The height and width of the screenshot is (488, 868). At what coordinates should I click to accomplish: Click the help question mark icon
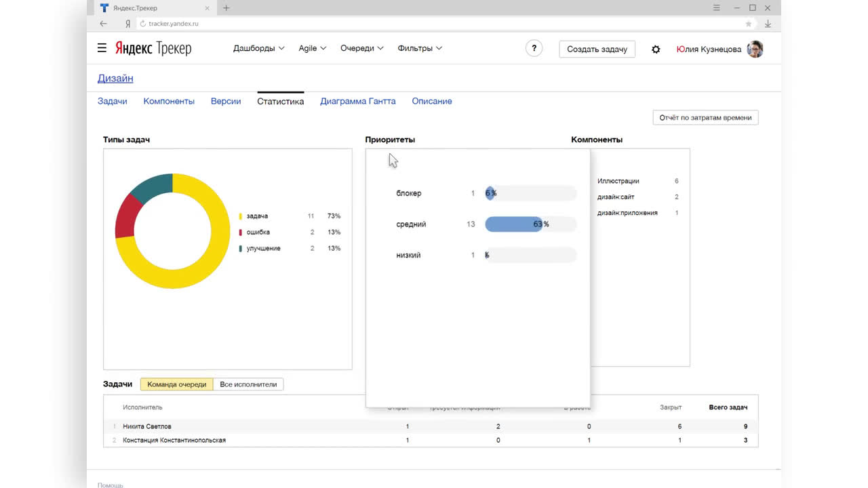534,49
